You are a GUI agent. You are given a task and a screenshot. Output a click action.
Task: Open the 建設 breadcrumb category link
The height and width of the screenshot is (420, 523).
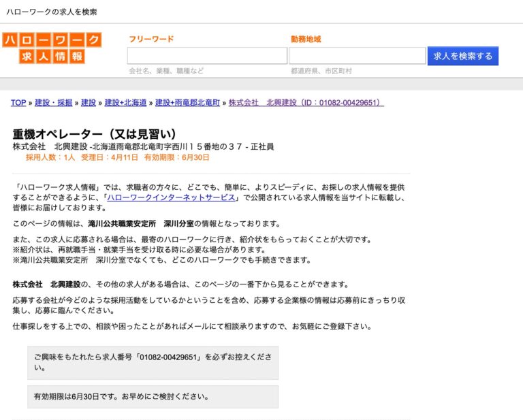[x=89, y=103]
